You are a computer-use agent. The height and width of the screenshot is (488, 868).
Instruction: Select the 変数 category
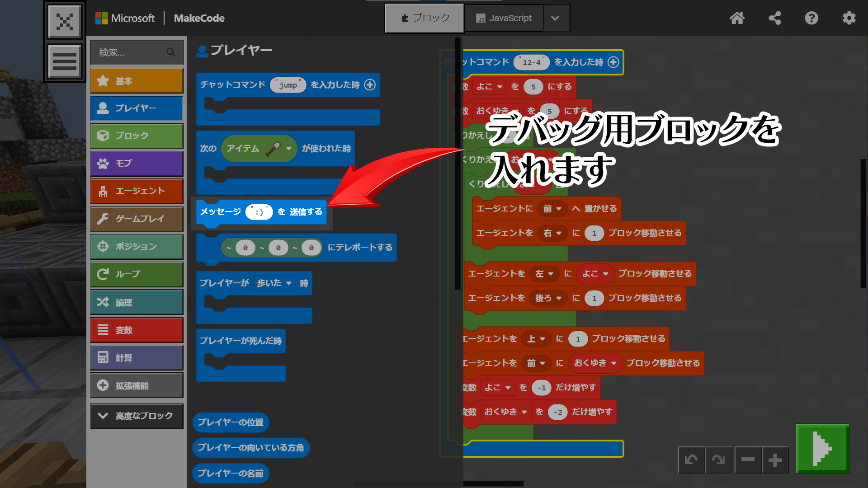[x=137, y=330]
